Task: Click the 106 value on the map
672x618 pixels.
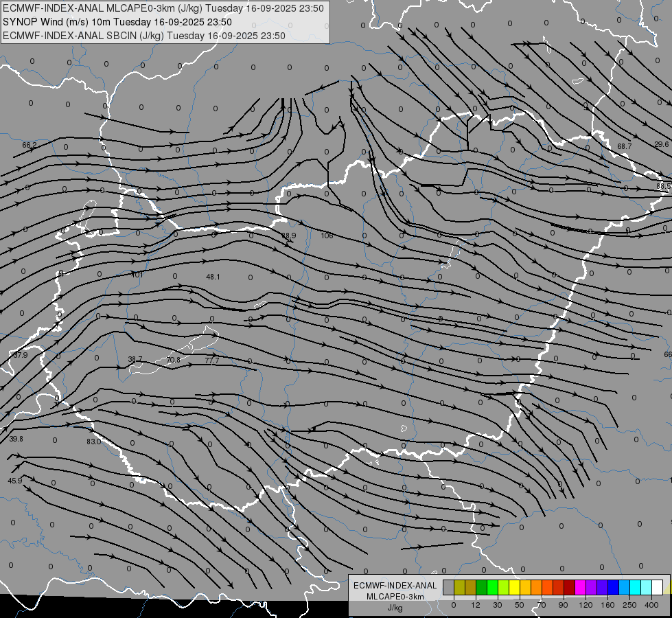Action: pos(327,236)
